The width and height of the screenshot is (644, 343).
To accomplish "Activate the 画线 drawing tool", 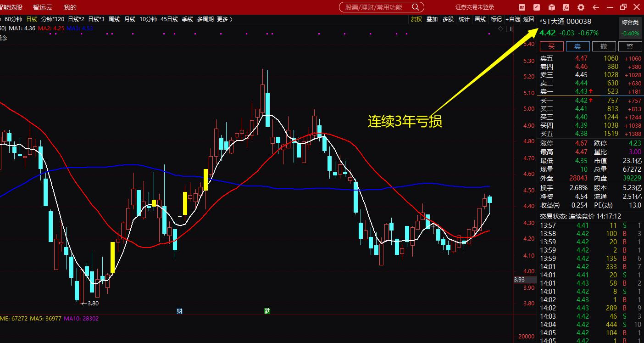I will (480, 19).
